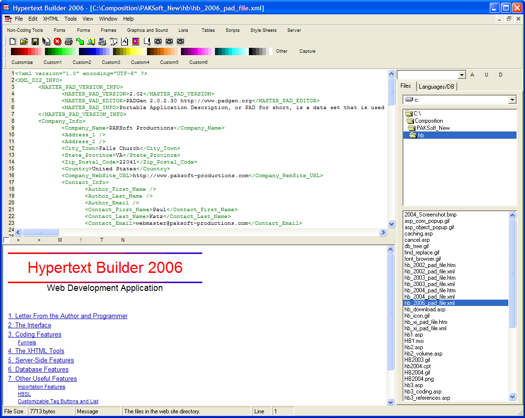Open the Help menu

click(x=128, y=19)
